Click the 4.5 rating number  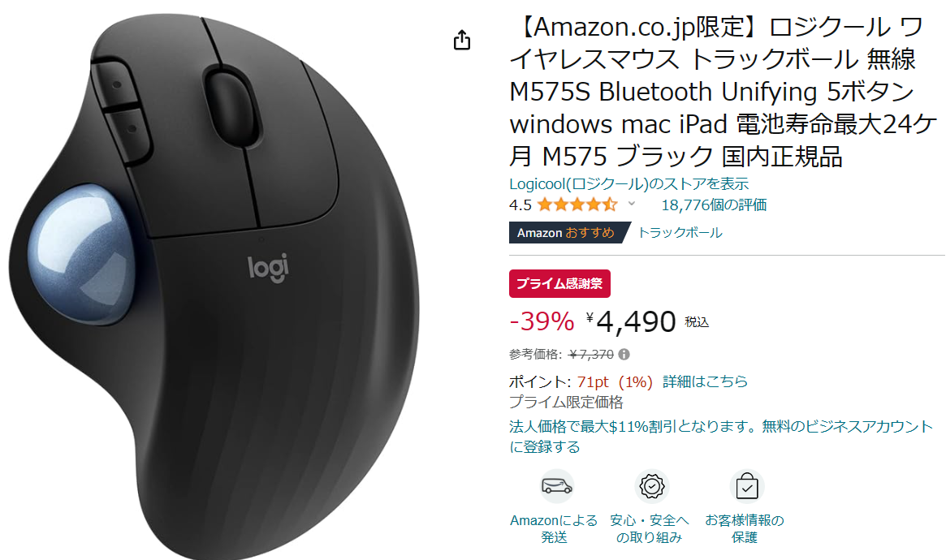tap(520, 205)
